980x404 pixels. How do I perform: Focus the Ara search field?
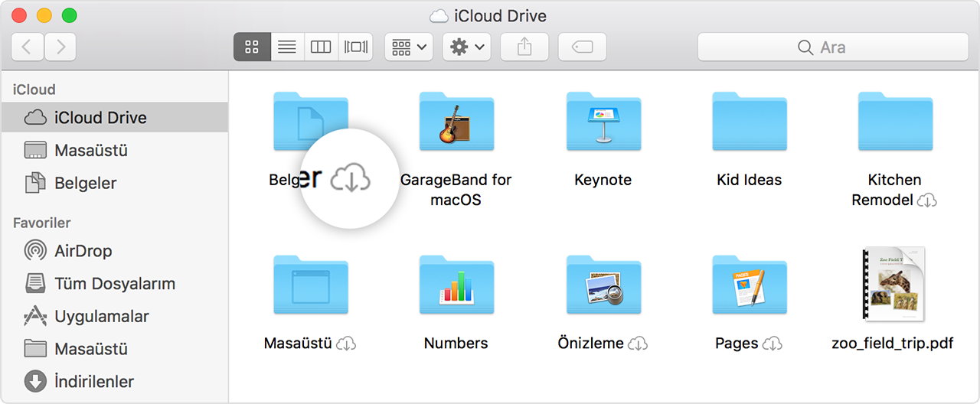click(832, 47)
